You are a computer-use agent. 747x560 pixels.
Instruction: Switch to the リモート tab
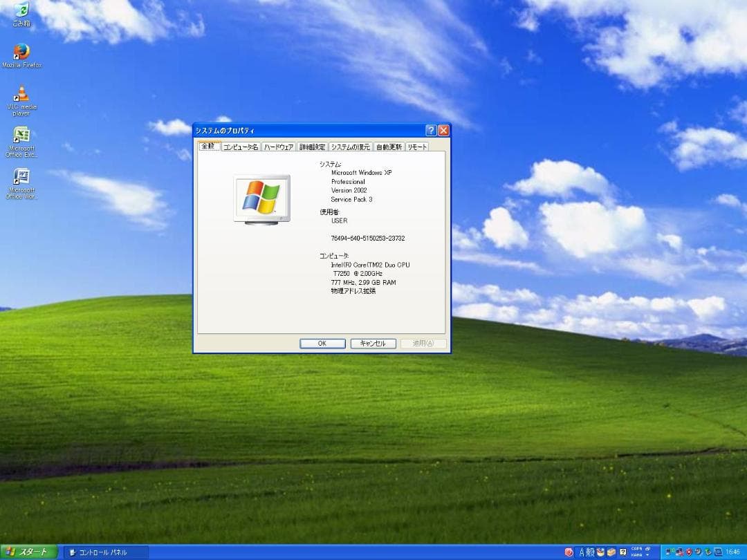point(416,147)
